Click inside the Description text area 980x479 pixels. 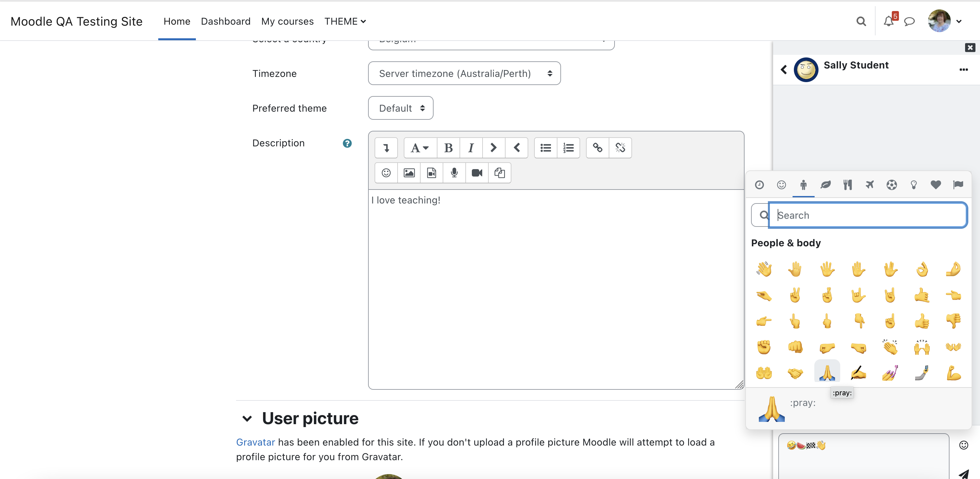pyautogui.click(x=556, y=289)
